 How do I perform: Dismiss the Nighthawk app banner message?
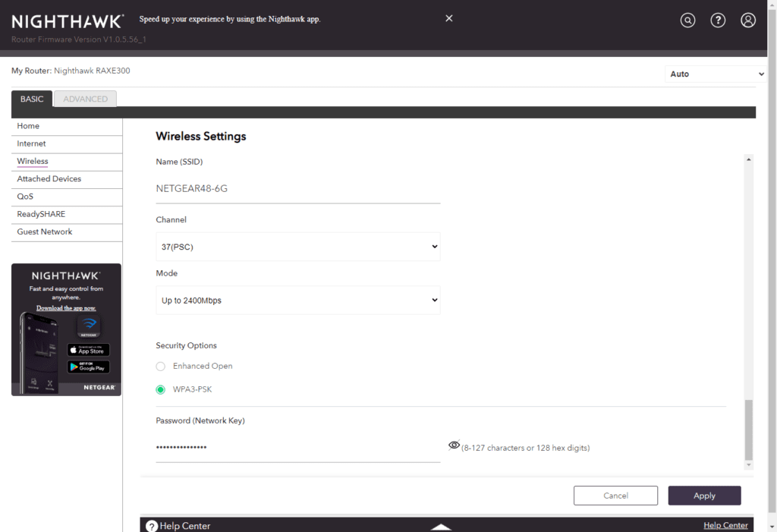point(448,18)
